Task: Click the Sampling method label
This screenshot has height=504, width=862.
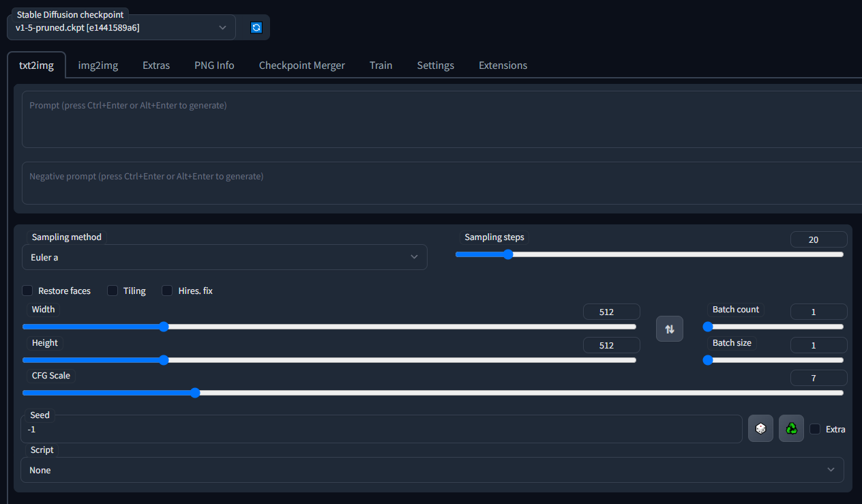Action: [x=67, y=237]
